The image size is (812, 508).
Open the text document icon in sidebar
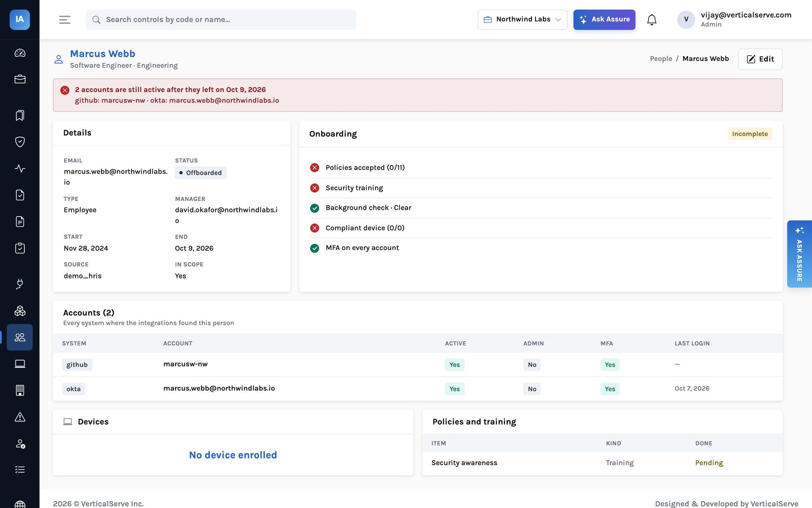[20, 221]
